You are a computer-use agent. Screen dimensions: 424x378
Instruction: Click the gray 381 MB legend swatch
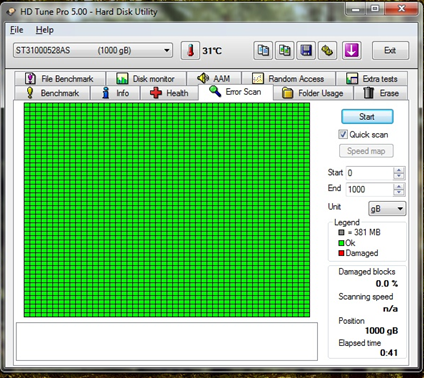coord(341,232)
